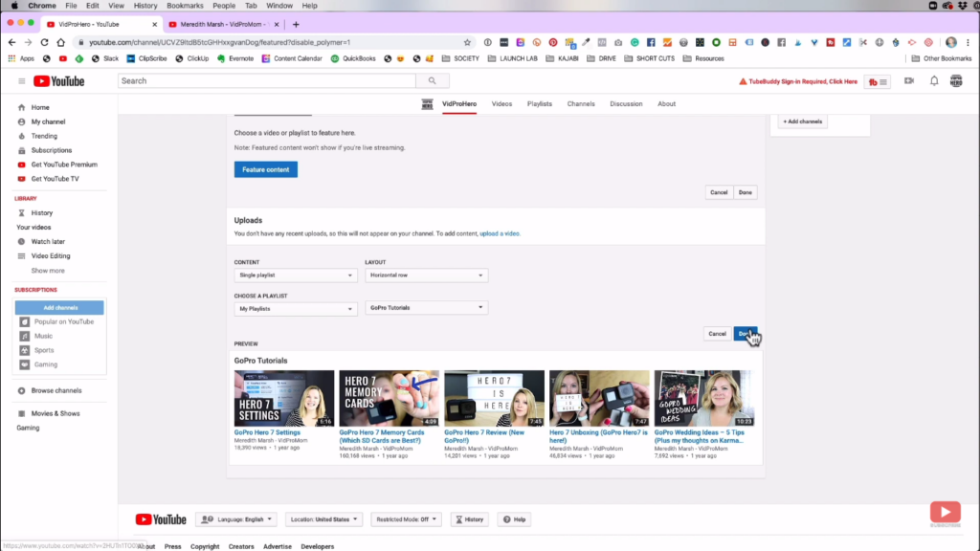Open the channel icon next to VidProHero tab
Viewport: 980px width, 551px height.
tap(427, 104)
